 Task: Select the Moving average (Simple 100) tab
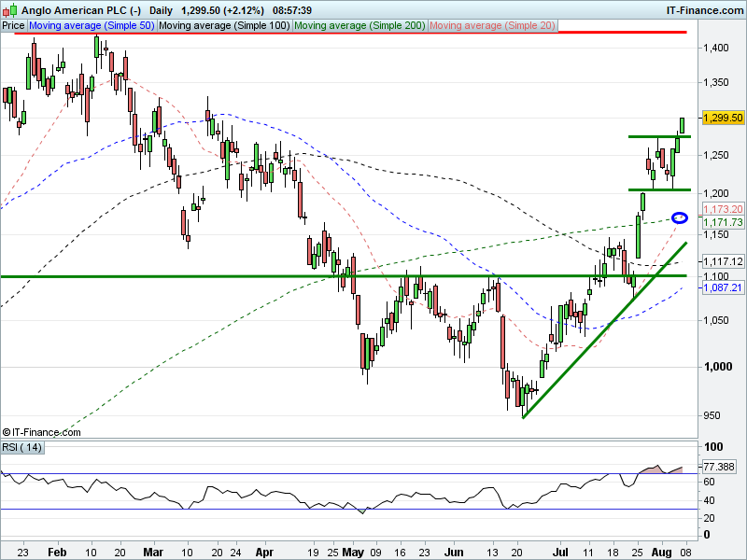point(224,26)
